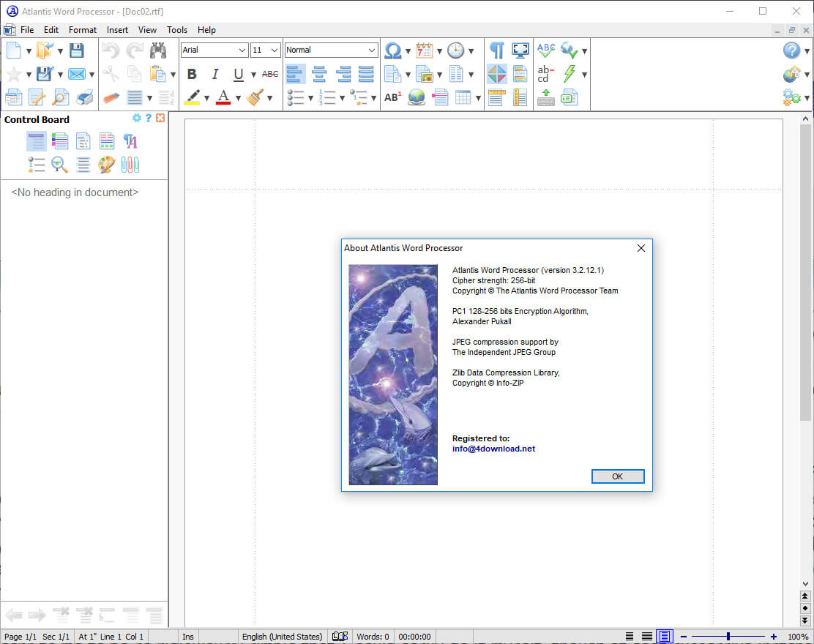Click the search magnifier icon in Control Board
The height and width of the screenshot is (644, 814).
(x=60, y=165)
